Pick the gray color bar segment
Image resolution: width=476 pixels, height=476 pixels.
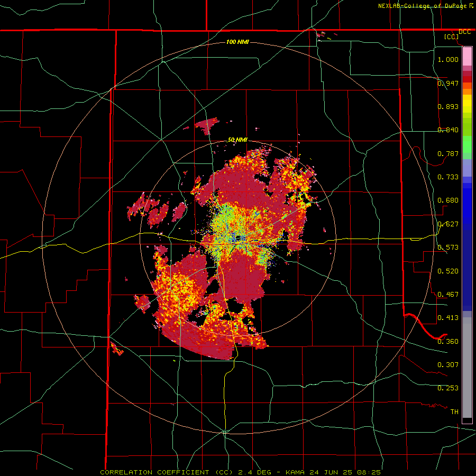click(x=467, y=368)
